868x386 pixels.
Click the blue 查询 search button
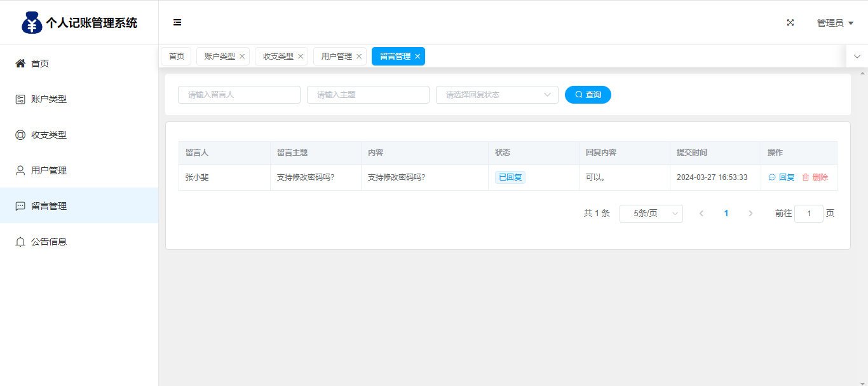point(588,95)
